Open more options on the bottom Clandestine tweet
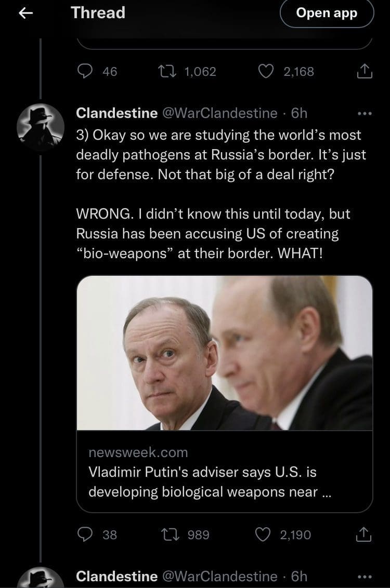390x588 pixels. (365, 577)
